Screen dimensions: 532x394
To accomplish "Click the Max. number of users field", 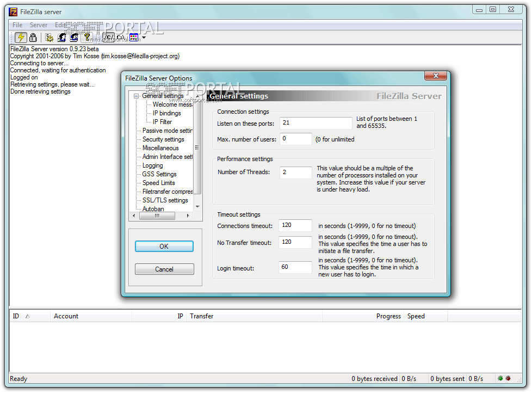I will tap(295, 138).
